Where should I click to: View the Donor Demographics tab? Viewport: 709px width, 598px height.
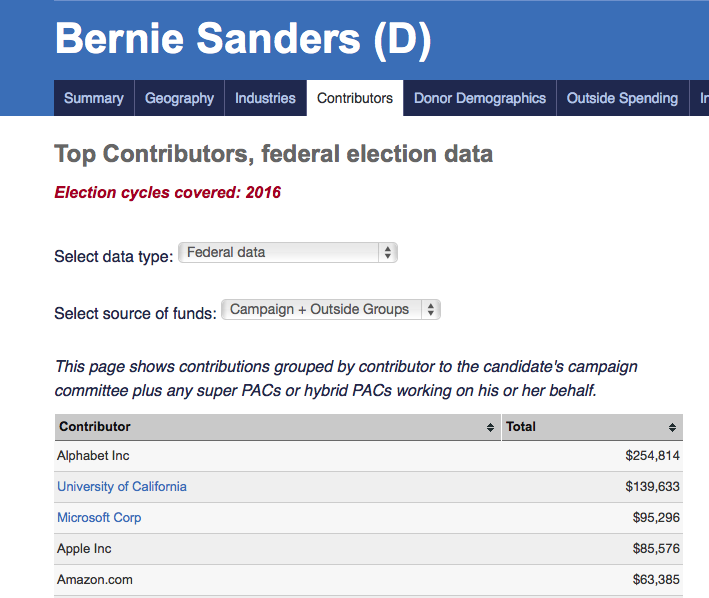[480, 98]
